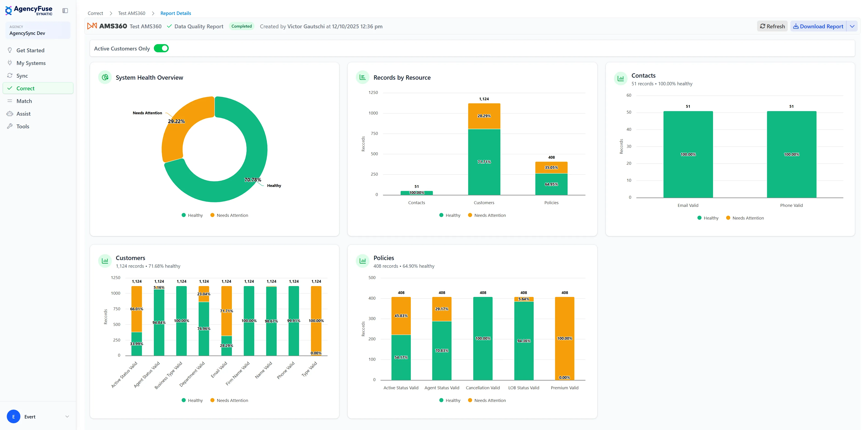Disable the Active Customers Only switch

tap(161, 48)
